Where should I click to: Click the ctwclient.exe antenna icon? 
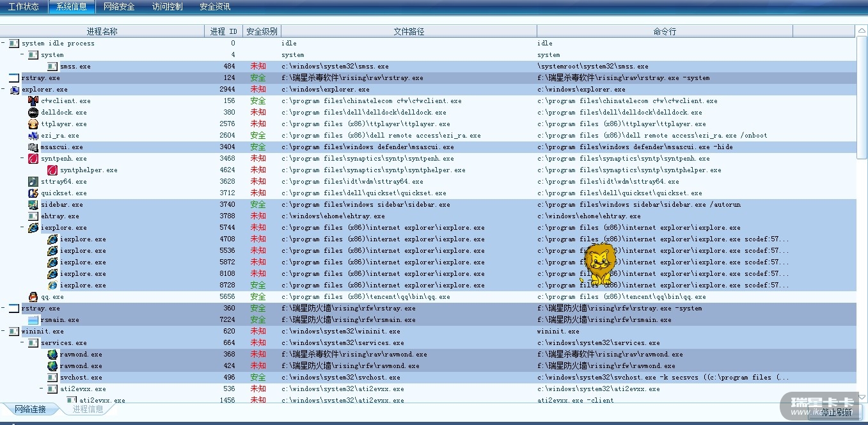pyautogui.click(x=33, y=101)
